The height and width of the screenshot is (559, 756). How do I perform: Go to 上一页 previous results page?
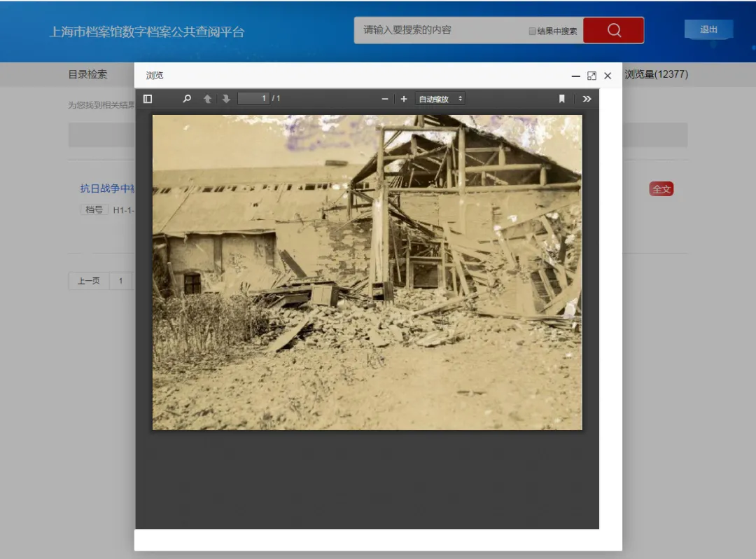(x=88, y=281)
